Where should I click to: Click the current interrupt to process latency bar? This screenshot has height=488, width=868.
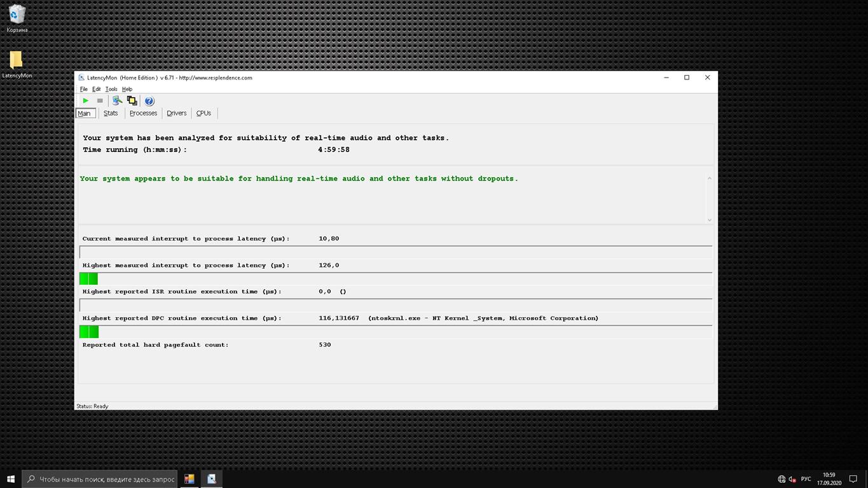[396, 252]
